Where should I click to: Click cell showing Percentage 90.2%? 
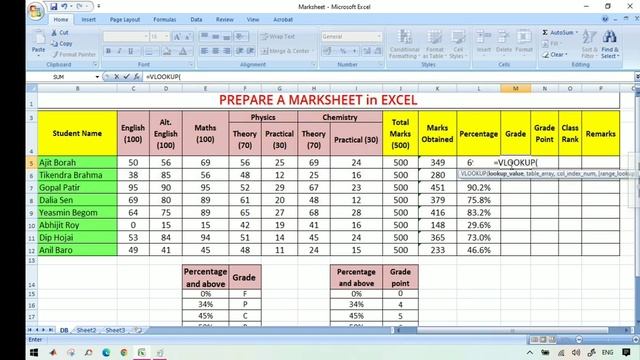479,188
